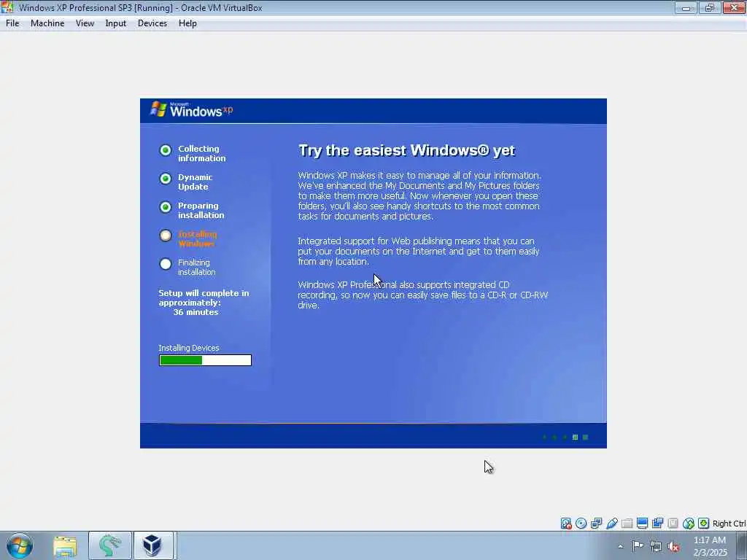Open the File menu
Screen dimensions: 747x560
(12, 23)
